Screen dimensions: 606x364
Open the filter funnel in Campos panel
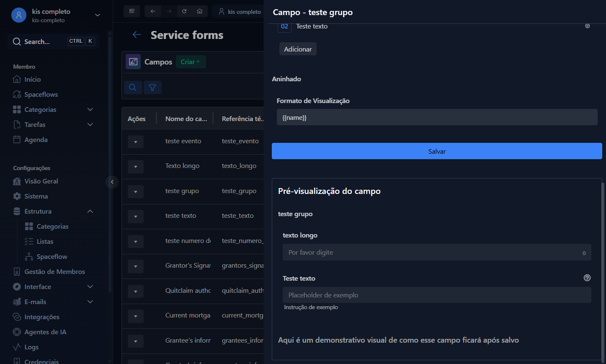pyautogui.click(x=152, y=88)
